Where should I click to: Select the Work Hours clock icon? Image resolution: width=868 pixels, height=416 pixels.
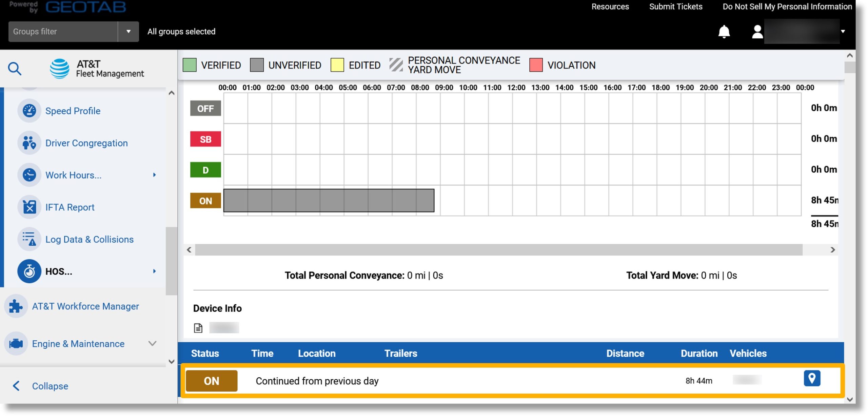click(x=29, y=175)
